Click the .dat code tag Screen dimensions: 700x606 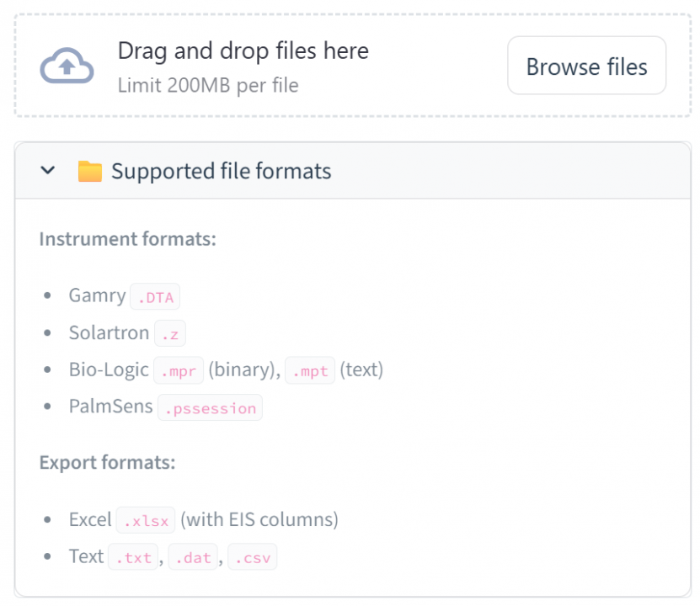[x=193, y=557]
